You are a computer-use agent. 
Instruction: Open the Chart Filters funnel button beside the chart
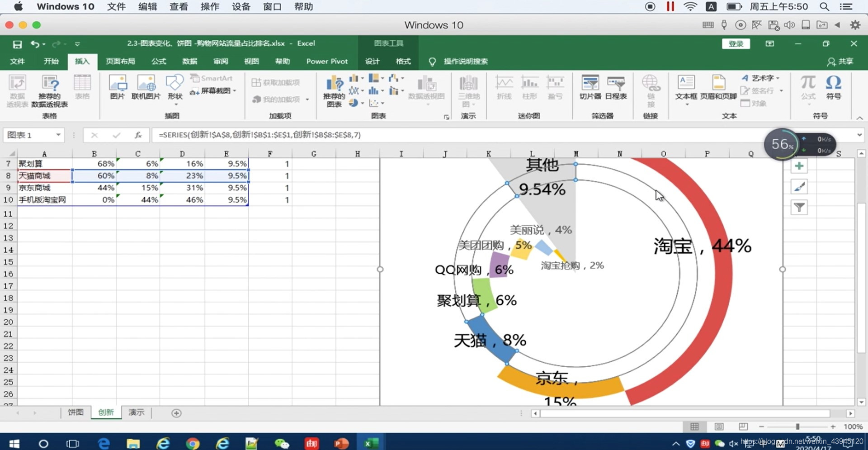799,207
